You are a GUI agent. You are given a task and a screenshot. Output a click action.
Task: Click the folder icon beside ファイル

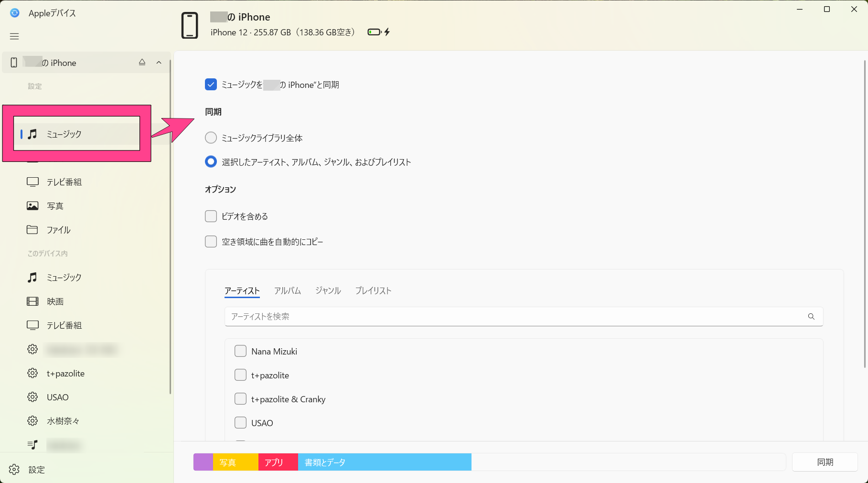point(32,230)
